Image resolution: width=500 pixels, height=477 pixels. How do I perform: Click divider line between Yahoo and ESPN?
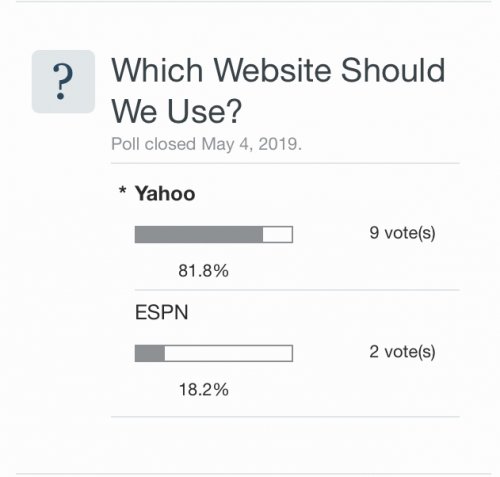pyautogui.click(x=297, y=290)
